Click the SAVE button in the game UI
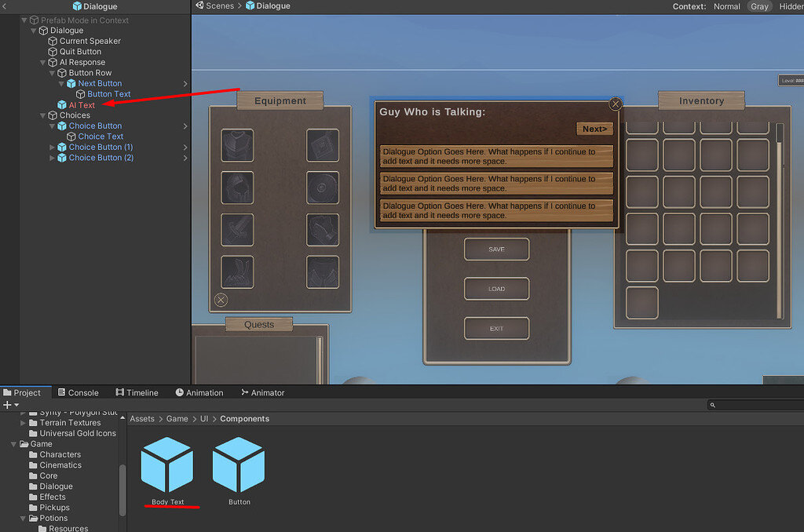This screenshot has width=804, height=532. (496, 250)
